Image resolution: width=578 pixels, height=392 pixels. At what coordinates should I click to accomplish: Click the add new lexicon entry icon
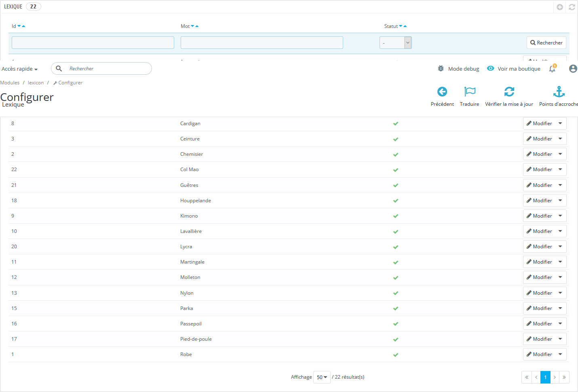click(x=560, y=7)
